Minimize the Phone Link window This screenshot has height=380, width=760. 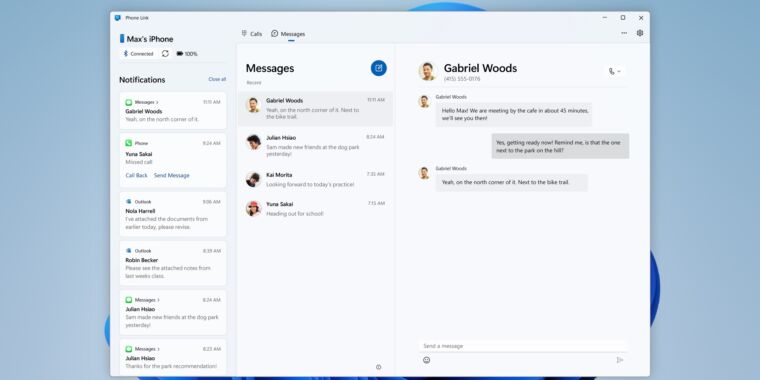coord(604,17)
